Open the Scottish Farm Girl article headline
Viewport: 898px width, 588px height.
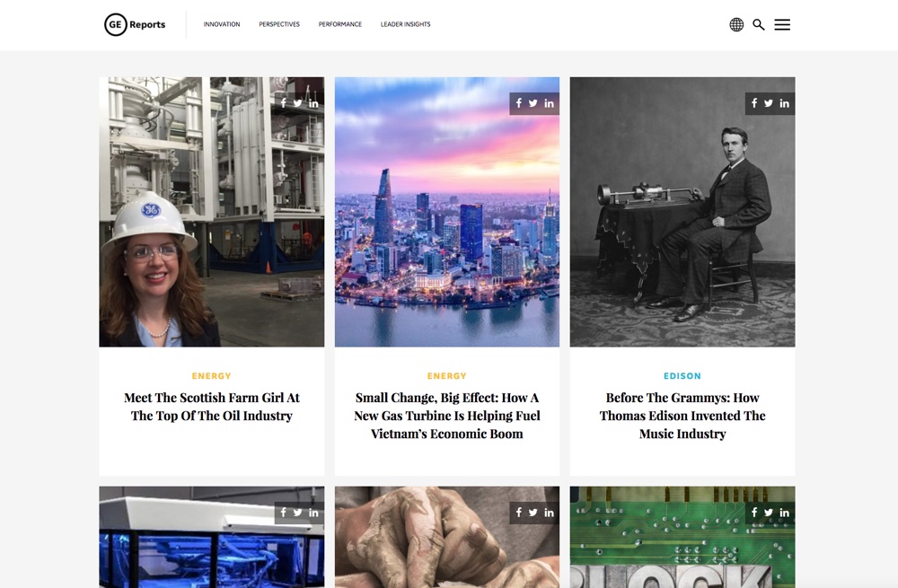[x=212, y=407]
